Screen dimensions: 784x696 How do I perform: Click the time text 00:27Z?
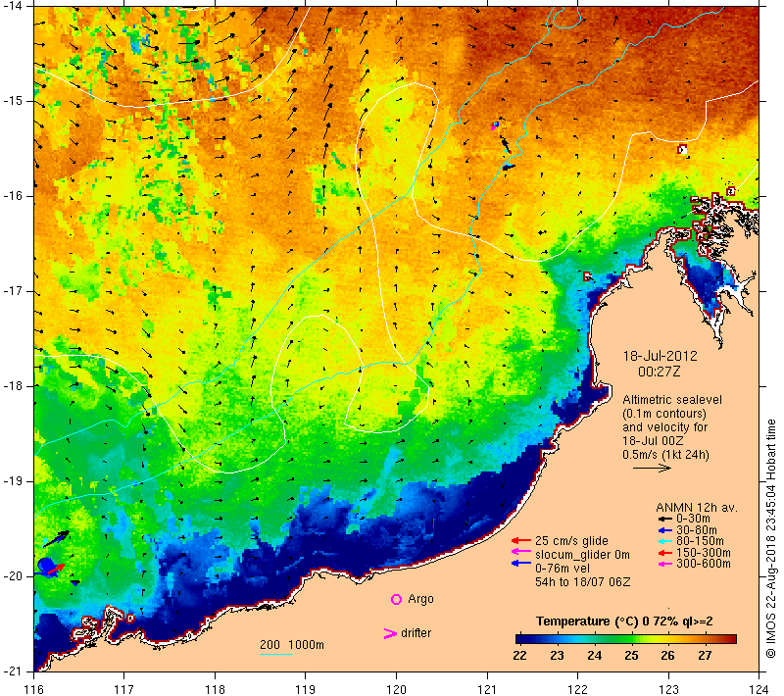tap(659, 372)
